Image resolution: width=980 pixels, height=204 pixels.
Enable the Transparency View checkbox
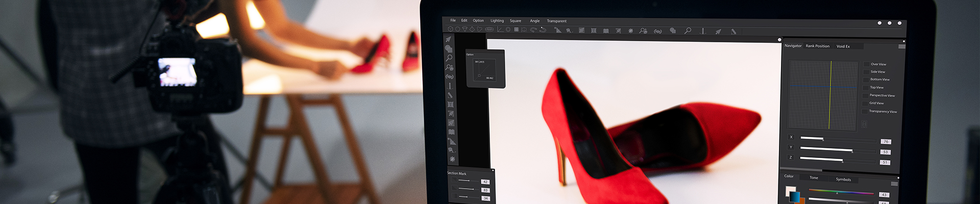pyautogui.click(x=865, y=111)
